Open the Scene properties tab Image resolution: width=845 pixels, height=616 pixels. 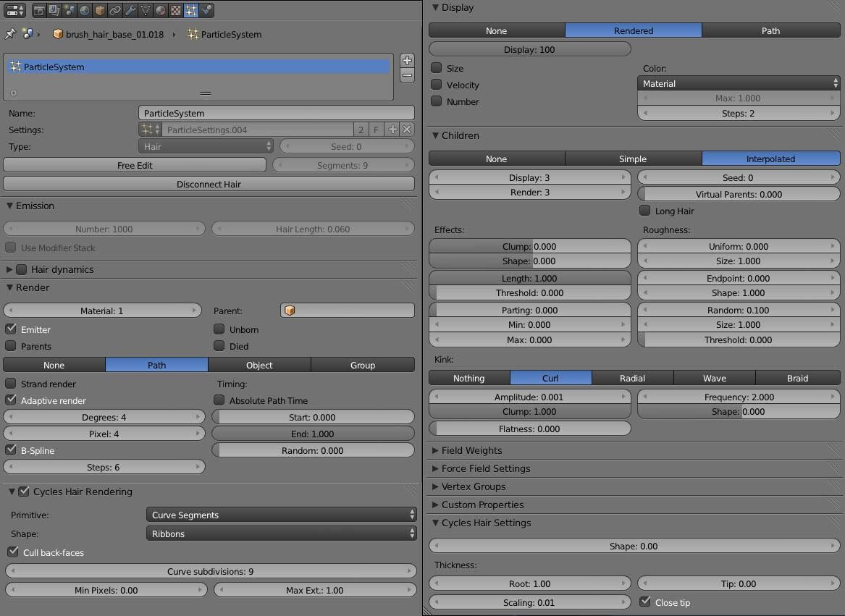(x=69, y=9)
